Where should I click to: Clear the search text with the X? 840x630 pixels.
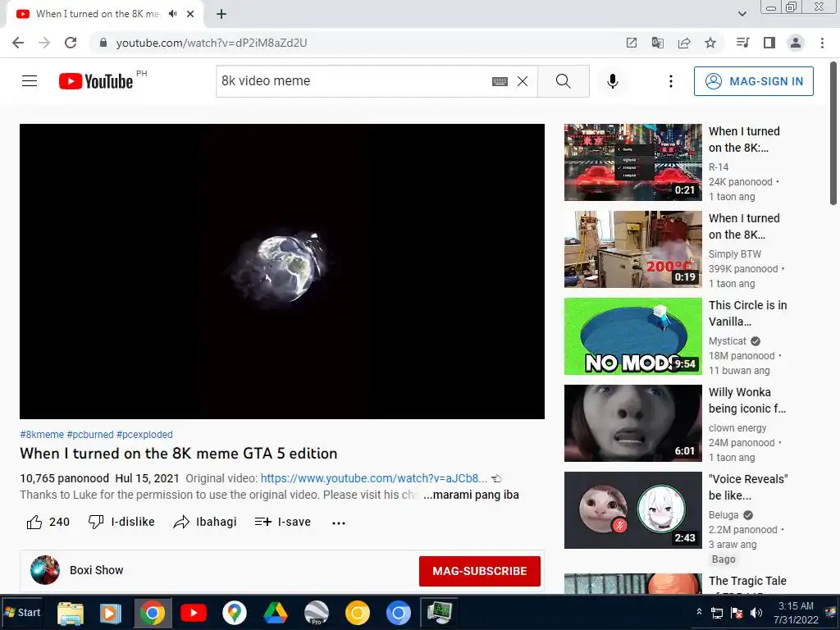click(x=523, y=81)
